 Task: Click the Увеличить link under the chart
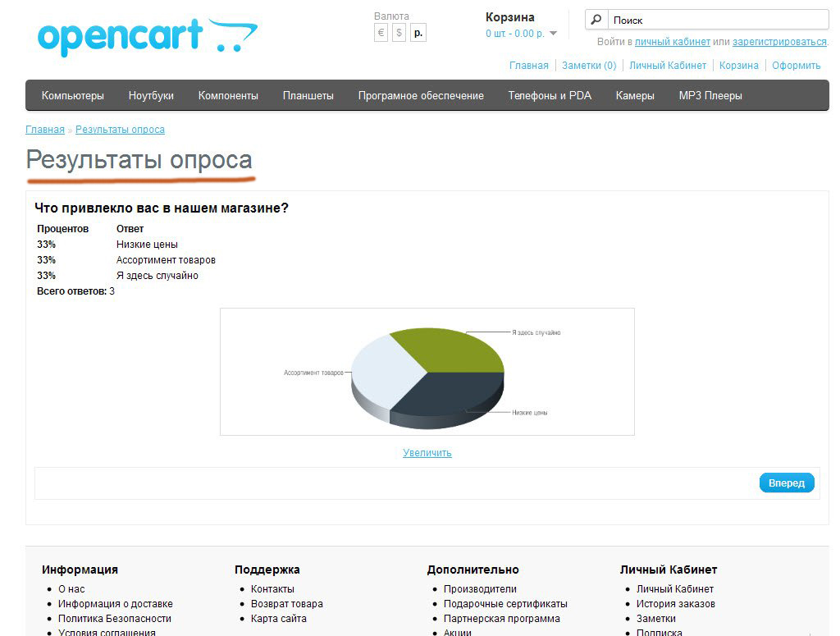[x=427, y=452]
